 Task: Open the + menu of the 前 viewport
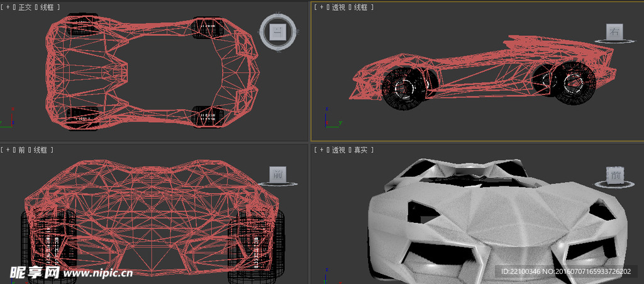coord(8,150)
